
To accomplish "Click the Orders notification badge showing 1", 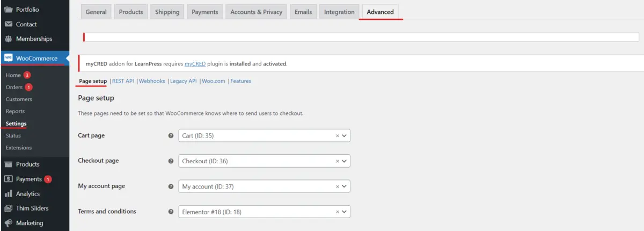I will 29,87.
